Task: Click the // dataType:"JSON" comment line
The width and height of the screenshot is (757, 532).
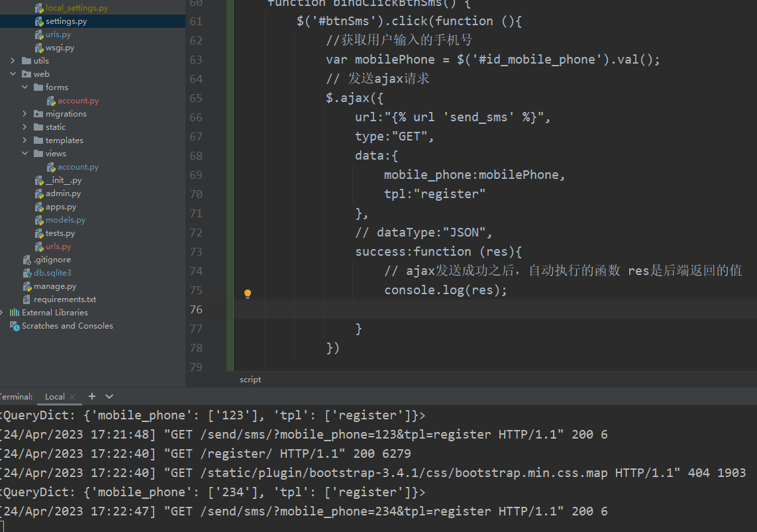Action: (x=423, y=233)
